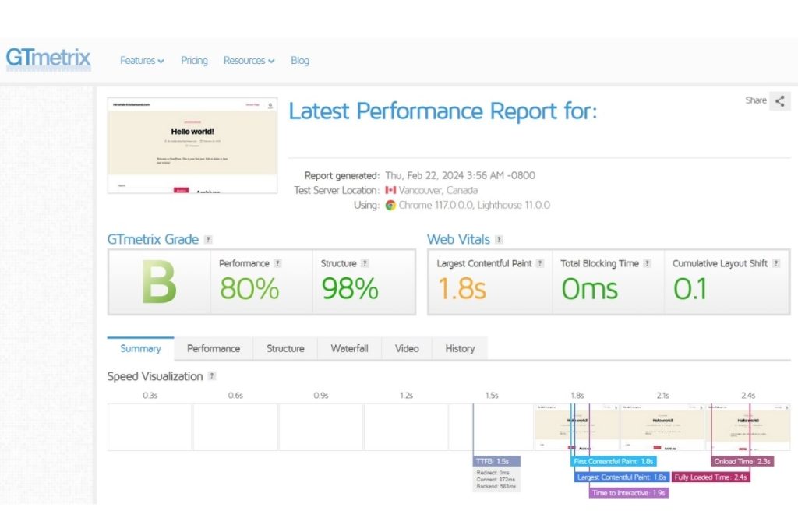This screenshot has height=532, width=798.
Task: Click help icon next to Structure score
Action: 365,264
